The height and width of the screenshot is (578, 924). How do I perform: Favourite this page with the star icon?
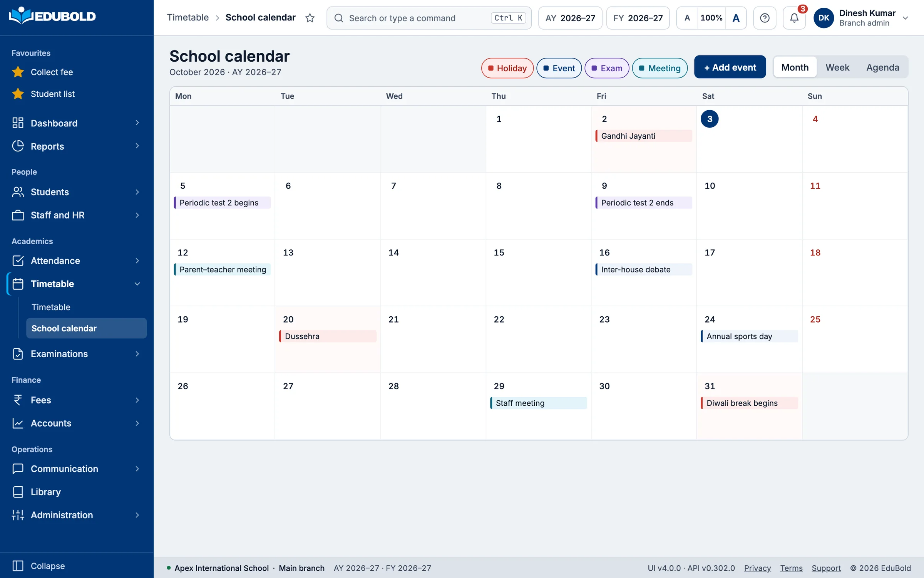point(310,18)
